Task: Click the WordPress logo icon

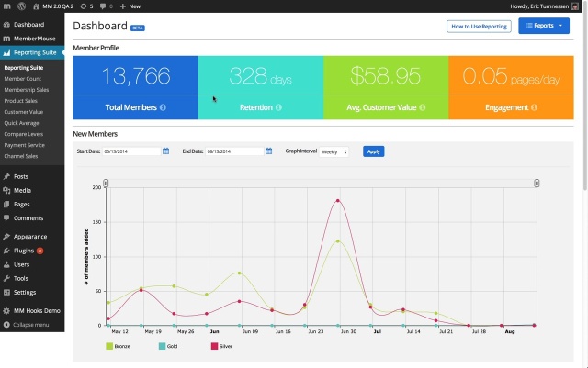Action: click(x=7, y=6)
